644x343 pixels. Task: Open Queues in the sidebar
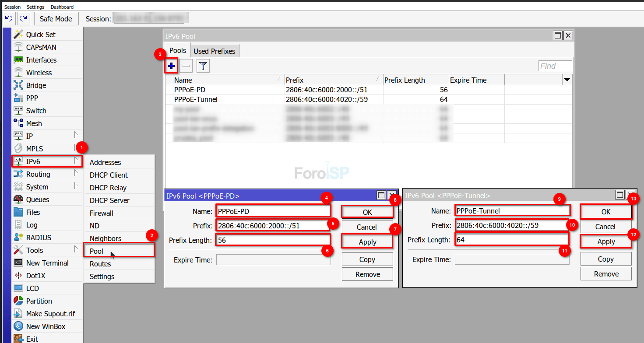pyautogui.click(x=38, y=199)
